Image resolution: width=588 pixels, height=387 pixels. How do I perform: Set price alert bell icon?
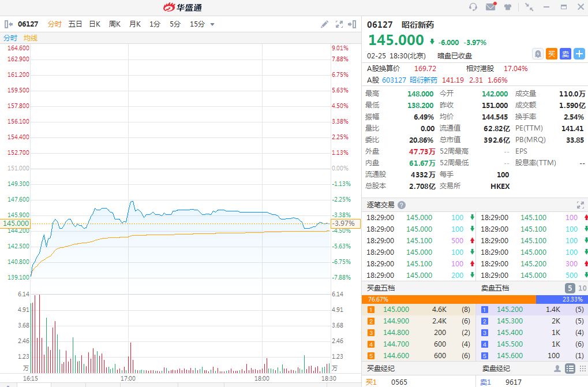538,54
